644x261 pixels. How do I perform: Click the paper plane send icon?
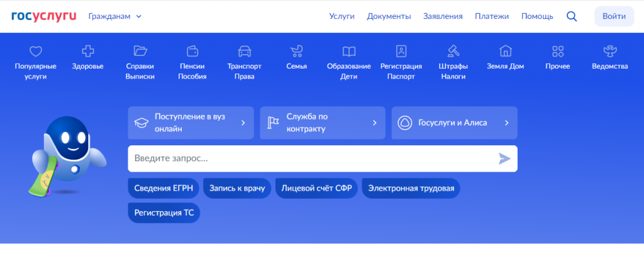click(504, 158)
